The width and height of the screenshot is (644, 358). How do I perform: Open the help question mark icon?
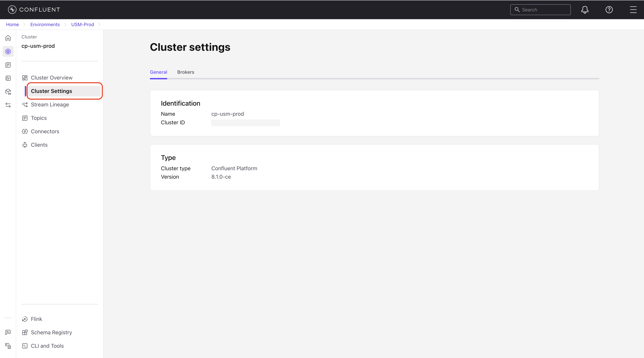pyautogui.click(x=609, y=10)
